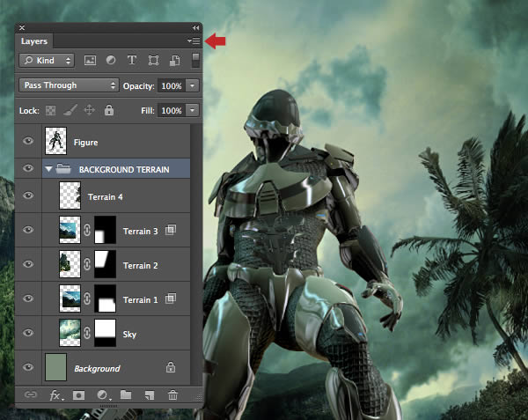
Task: Hide the Figure layer
Action: point(28,141)
